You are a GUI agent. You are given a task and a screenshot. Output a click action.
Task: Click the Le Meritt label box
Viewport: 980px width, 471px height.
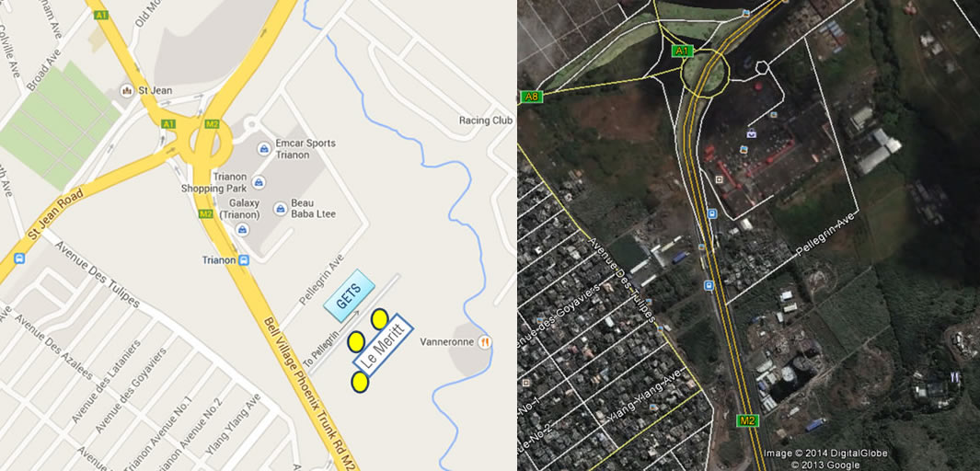click(383, 345)
